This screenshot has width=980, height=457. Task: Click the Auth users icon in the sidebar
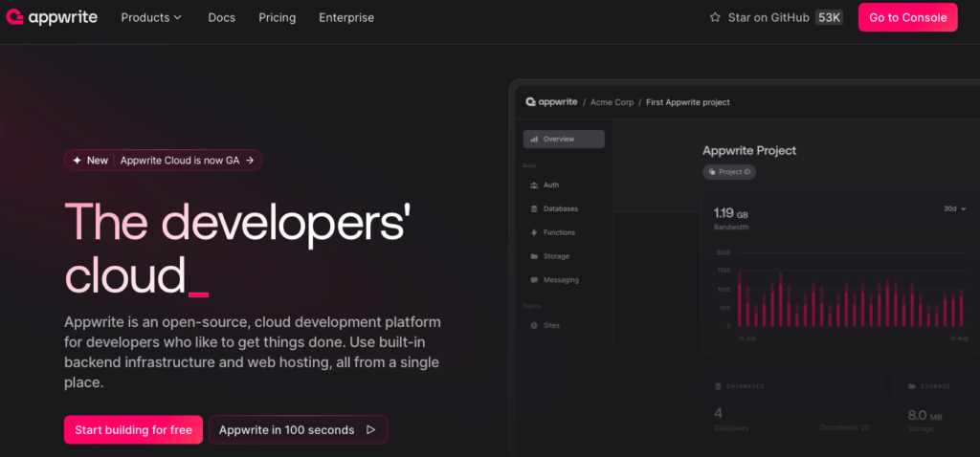pyautogui.click(x=534, y=185)
